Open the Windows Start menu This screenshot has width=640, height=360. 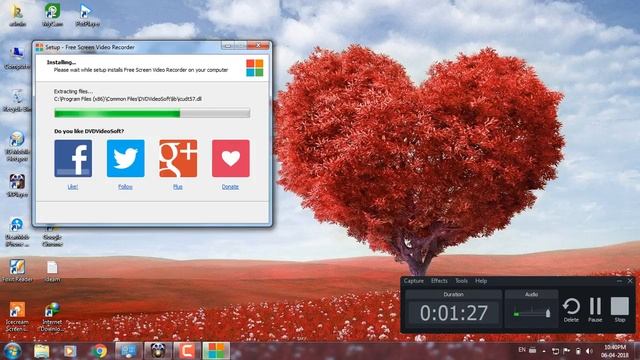[12, 351]
